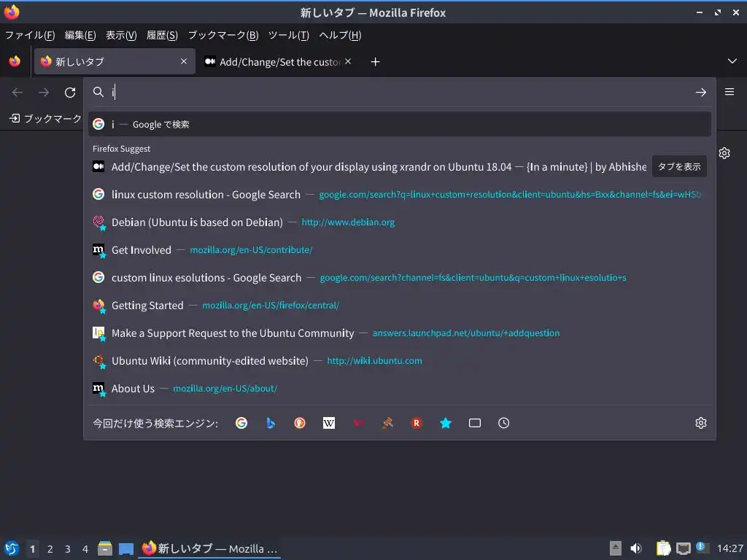Select the 新しいタブ tab
The width and height of the screenshot is (747, 560).
coord(115,61)
